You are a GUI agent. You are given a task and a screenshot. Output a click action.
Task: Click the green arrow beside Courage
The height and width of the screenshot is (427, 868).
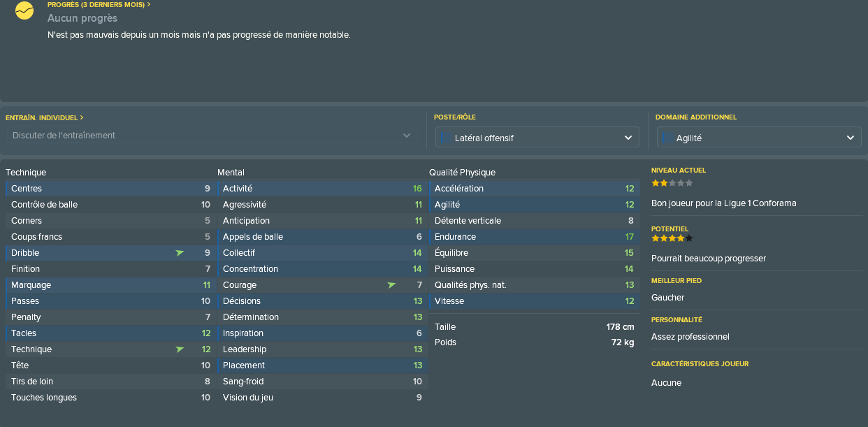391,285
